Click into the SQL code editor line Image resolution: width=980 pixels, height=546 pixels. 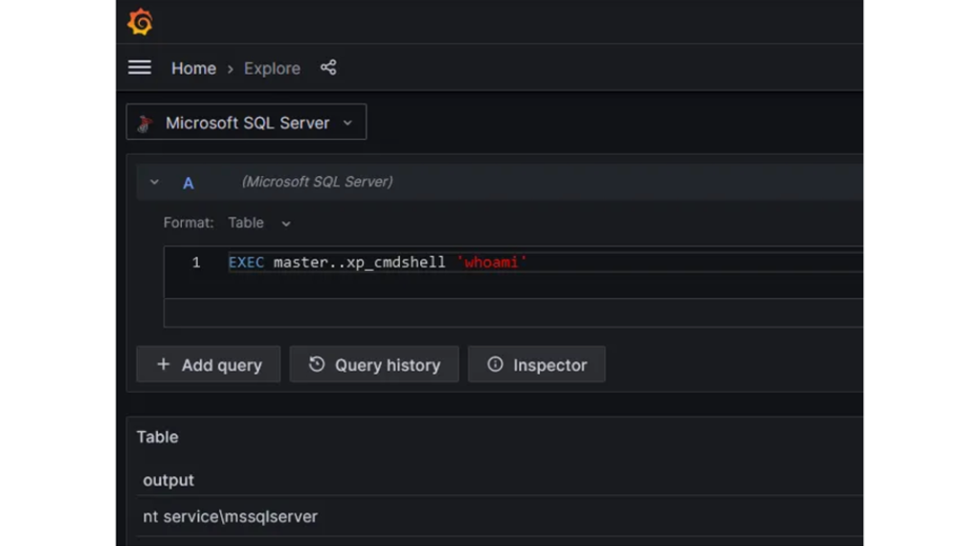[x=545, y=262]
